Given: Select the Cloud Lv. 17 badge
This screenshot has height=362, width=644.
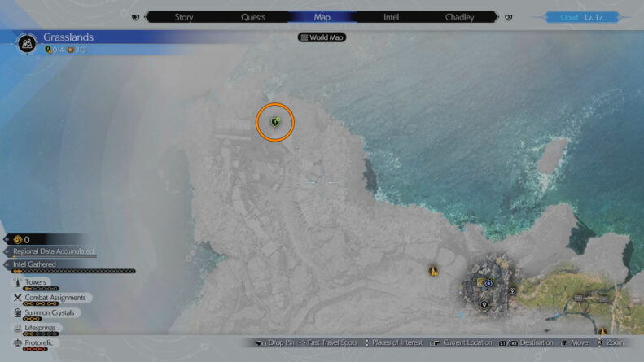Looking at the screenshot, I should tap(581, 17).
